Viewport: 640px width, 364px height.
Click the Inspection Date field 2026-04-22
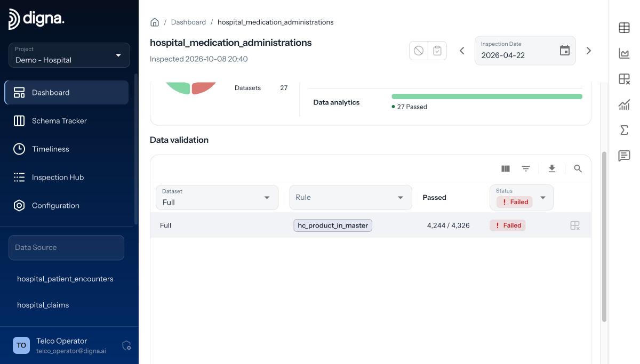click(525, 51)
